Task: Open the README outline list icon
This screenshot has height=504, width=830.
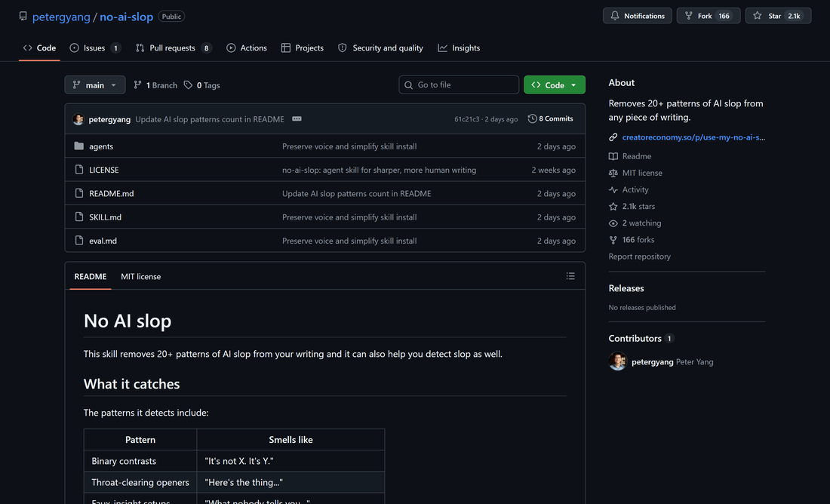Action: (x=570, y=276)
